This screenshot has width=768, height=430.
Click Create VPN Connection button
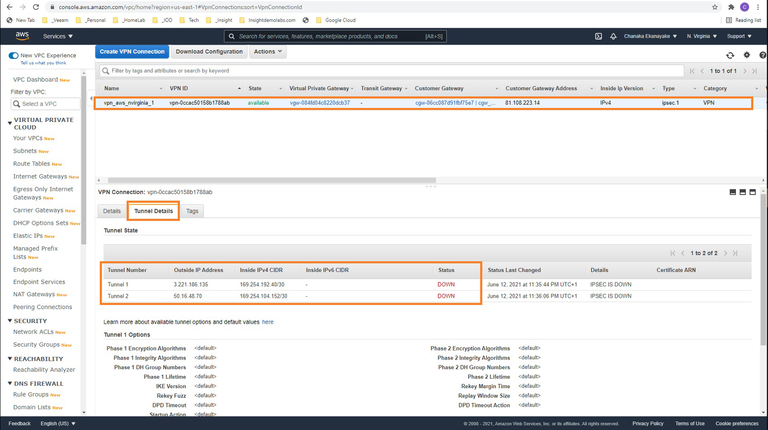point(132,51)
